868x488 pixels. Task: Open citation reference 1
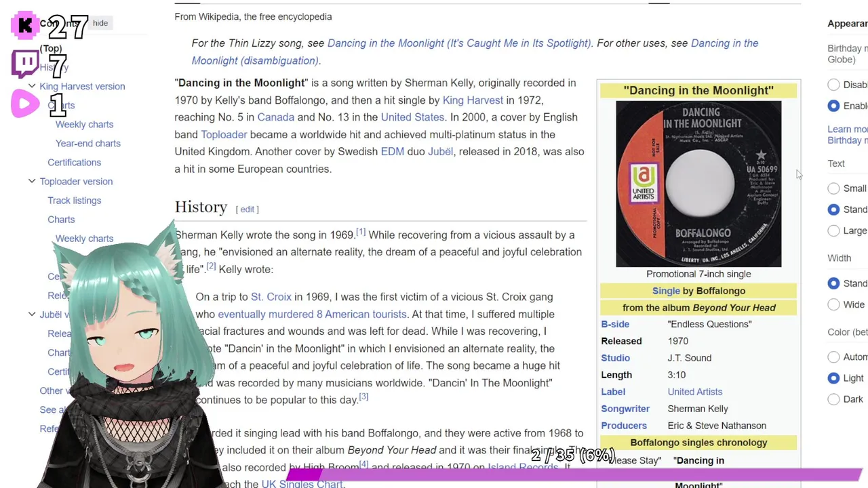click(x=361, y=232)
